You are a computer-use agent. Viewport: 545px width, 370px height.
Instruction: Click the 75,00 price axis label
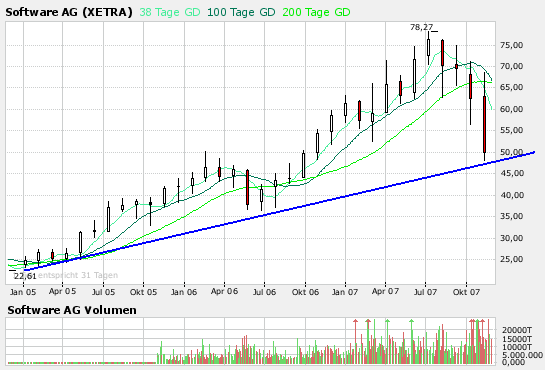pyautogui.click(x=511, y=45)
